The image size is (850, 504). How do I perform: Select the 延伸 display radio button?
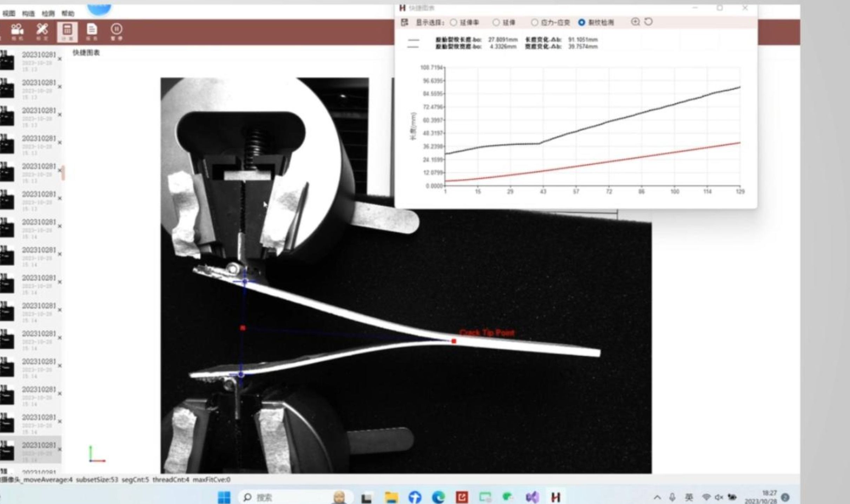tap(496, 22)
